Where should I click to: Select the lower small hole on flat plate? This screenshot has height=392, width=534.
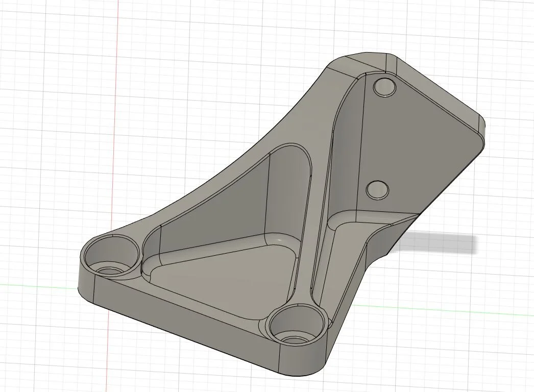(378, 190)
